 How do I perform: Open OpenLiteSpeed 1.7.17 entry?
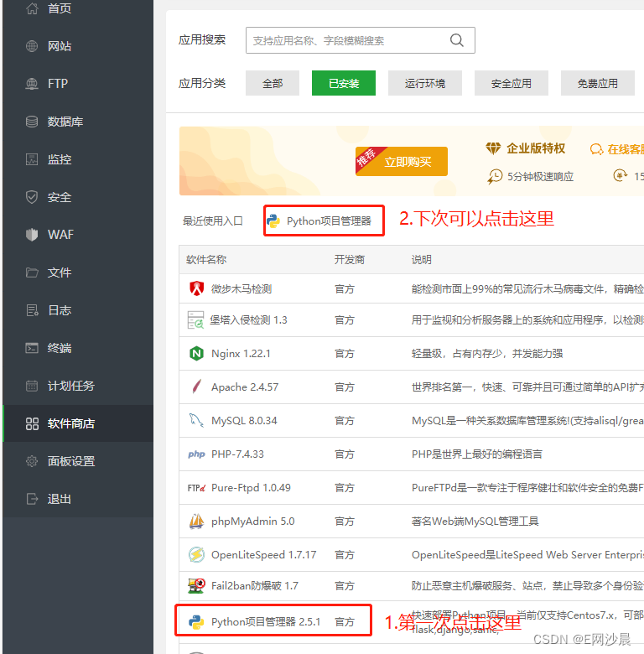pos(263,555)
